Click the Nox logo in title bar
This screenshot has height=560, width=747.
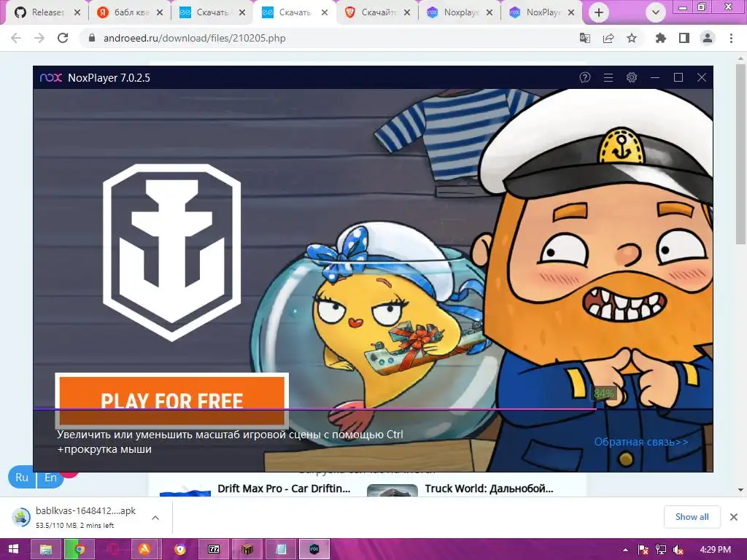(51, 77)
